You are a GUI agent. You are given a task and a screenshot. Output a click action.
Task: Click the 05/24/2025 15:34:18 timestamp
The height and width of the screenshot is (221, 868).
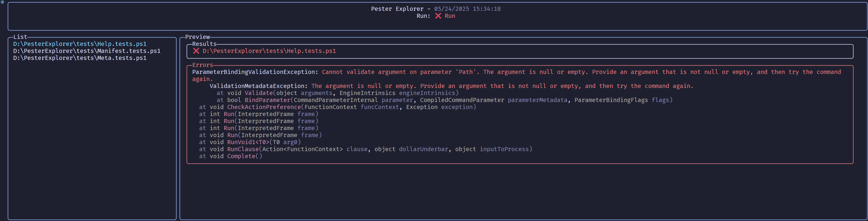467,9
